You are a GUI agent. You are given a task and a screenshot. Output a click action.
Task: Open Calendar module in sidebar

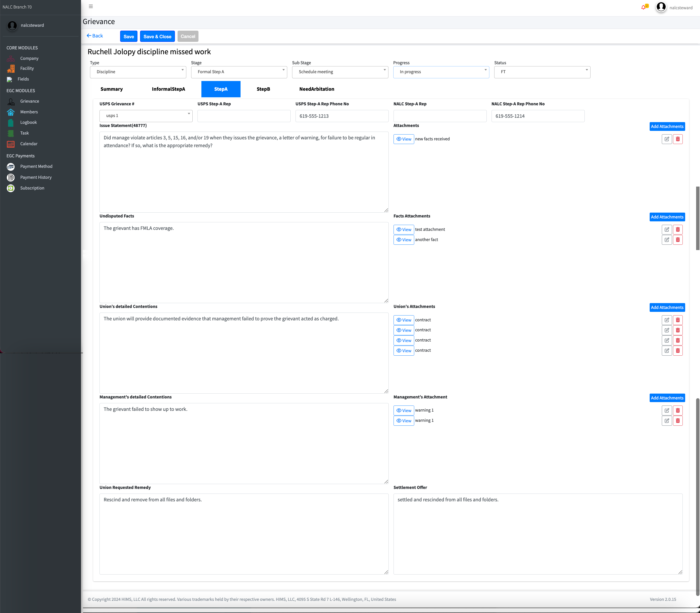point(29,144)
